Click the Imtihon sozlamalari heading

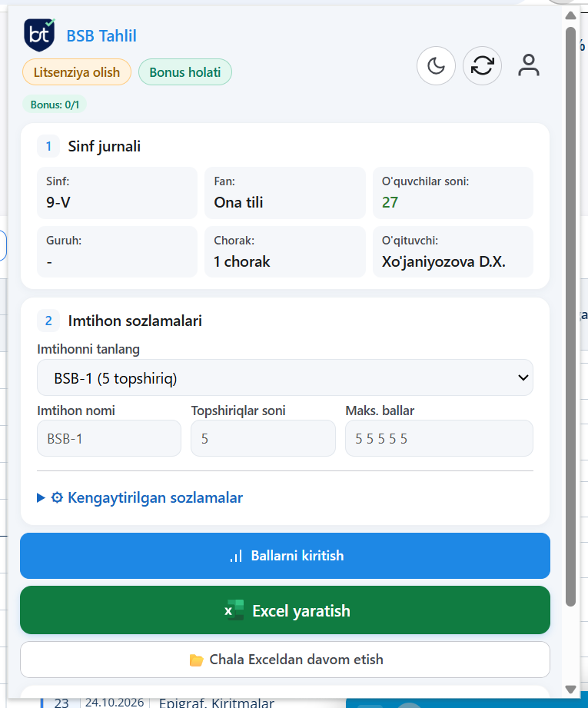[x=135, y=321]
